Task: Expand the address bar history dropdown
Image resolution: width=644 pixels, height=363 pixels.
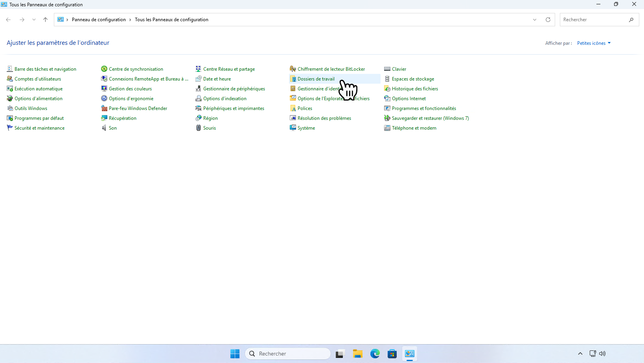Action: click(535, 20)
